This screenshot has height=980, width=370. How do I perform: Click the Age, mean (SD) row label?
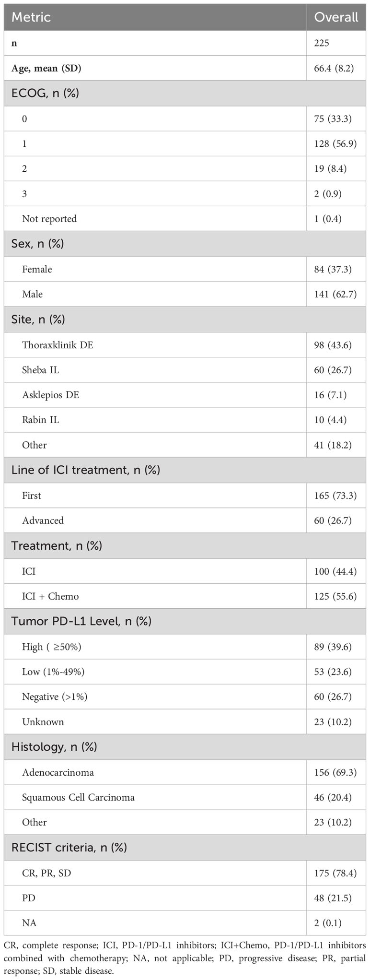coord(46,69)
